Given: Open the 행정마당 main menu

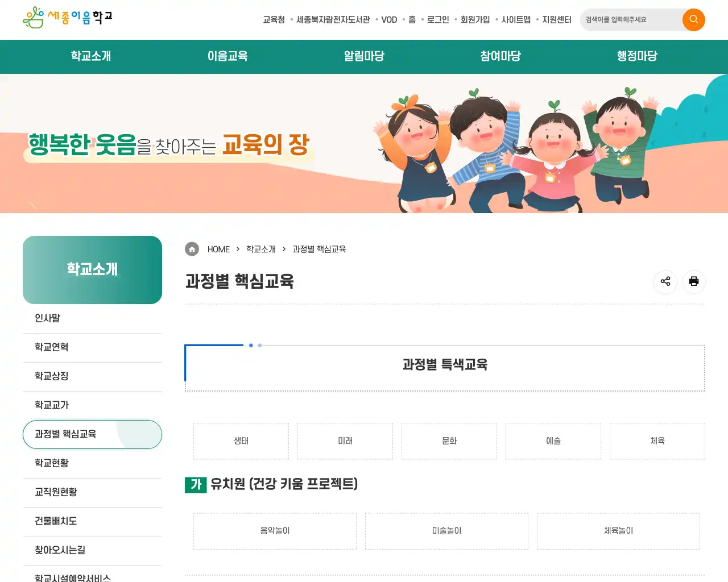Looking at the screenshot, I should coord(637,56).
